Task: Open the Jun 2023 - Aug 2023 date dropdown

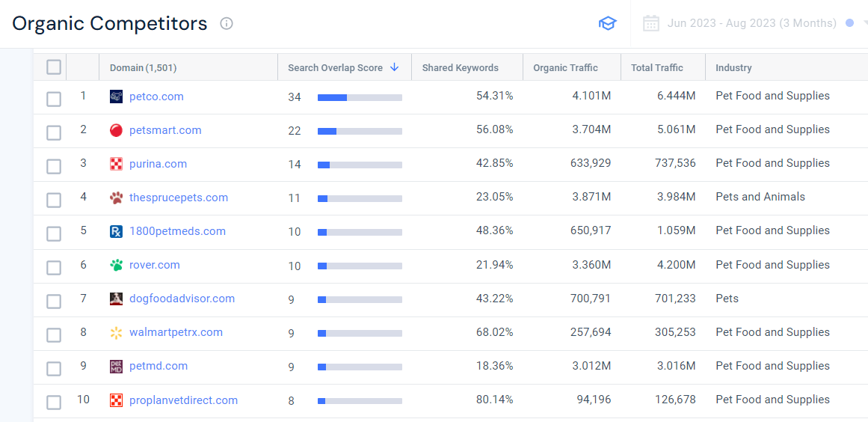Action: click(752, 23)
